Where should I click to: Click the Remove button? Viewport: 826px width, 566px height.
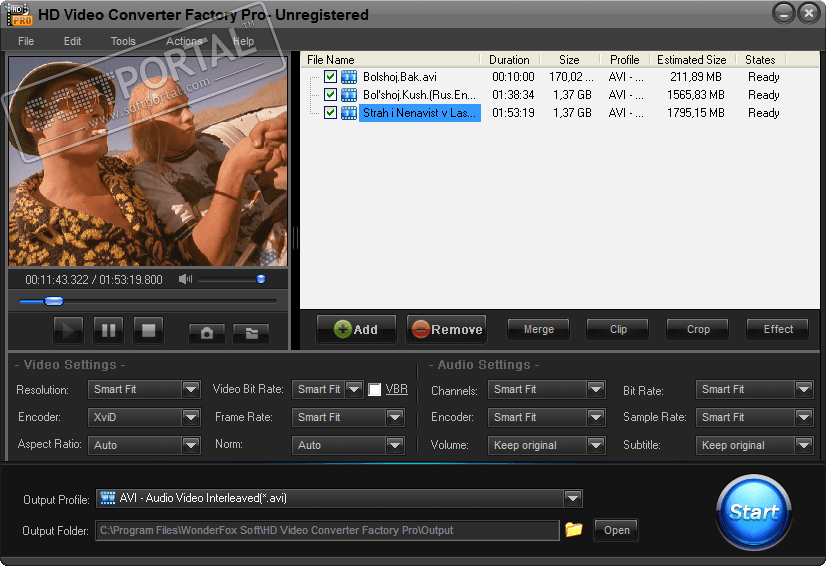(x=447, y=329)
